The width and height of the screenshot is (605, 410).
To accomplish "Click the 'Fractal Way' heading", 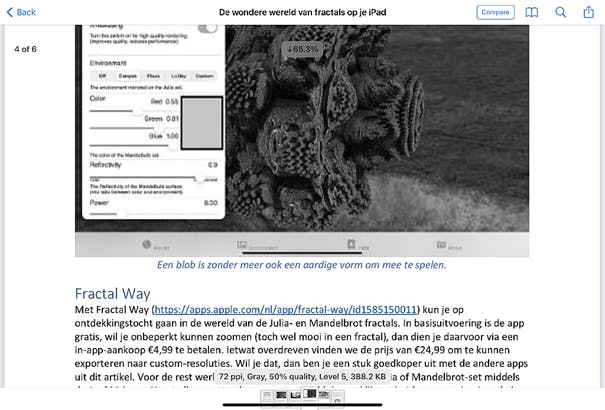I will coord(112,294).
